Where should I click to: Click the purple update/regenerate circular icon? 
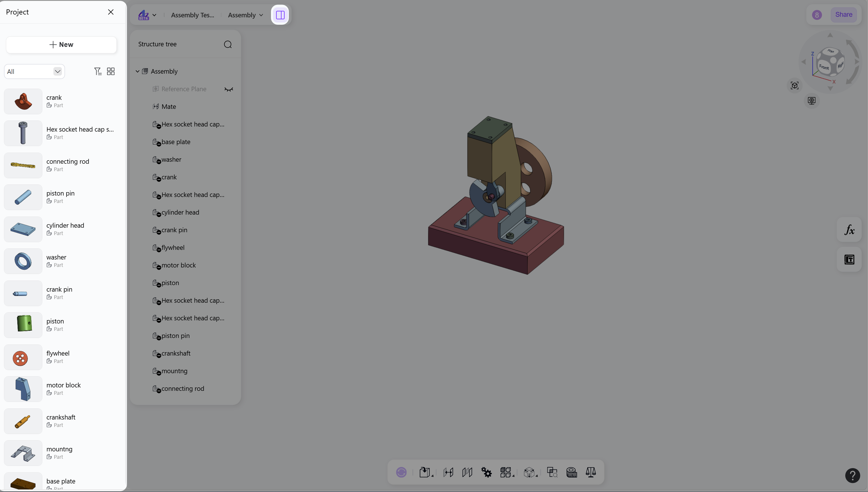[x=401, y=472]
